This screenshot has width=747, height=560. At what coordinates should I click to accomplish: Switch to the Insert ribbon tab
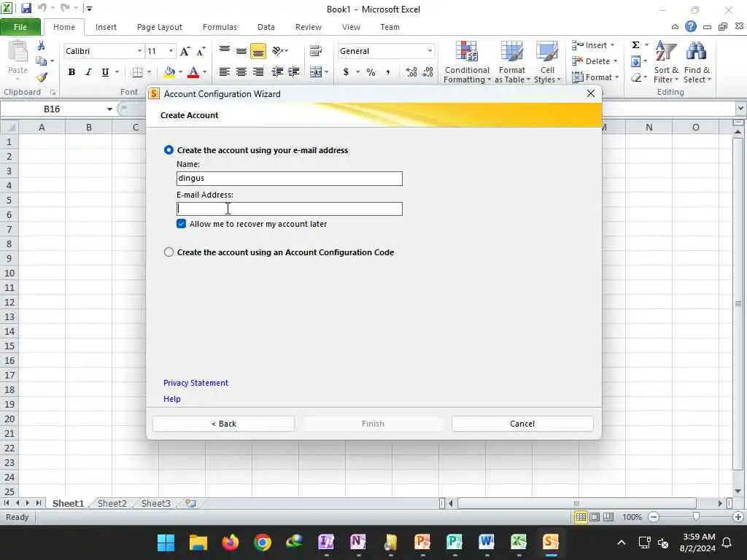coord(106,27)
